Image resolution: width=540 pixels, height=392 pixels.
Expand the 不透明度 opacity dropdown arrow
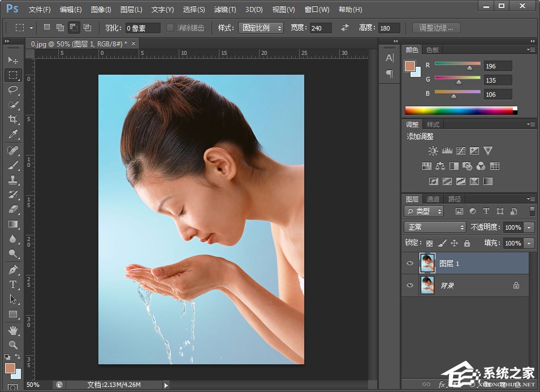529,227
